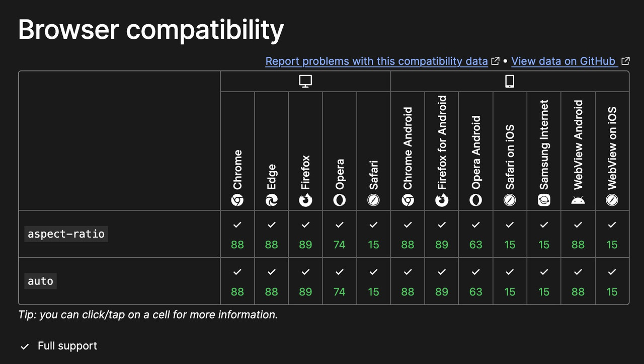Expand auto row WebView on iOS 15 cell
This screenshot has width=644, height=364.
pyautogui.click(x=612, y=281)
